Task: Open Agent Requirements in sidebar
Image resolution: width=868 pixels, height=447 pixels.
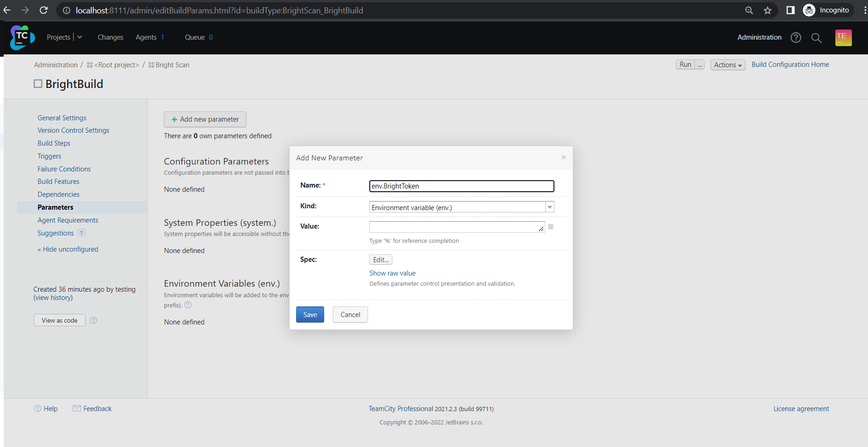Action: (x=68, y=220)
